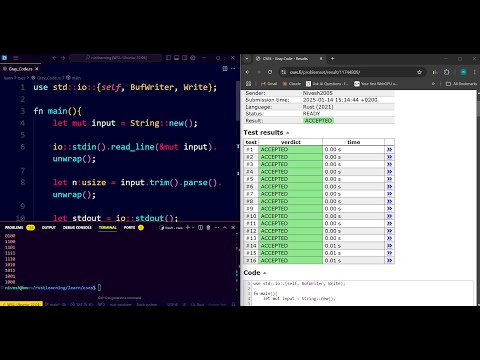Split the editor to the right
480x360 pixels.
[x=225, y=69]
